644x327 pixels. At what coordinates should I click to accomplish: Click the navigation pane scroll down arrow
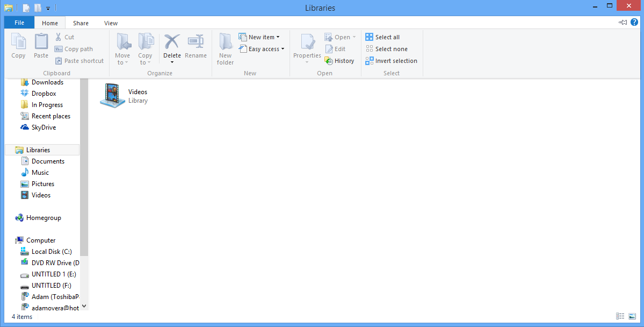pos(84,306)
